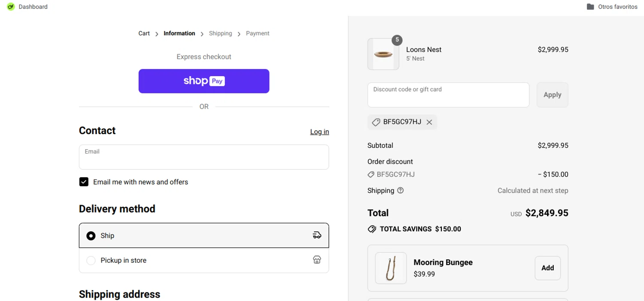Remove discount code BF5GC97HJ with the X
Viewport: 644px width, 301px height.
(429, 122)
